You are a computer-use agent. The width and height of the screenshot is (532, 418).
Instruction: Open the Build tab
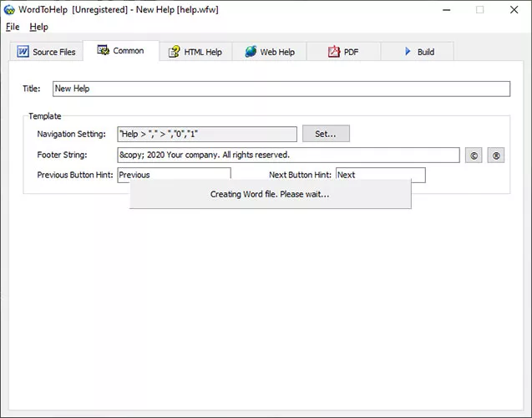pyautogui.click(x=418, y=52)
